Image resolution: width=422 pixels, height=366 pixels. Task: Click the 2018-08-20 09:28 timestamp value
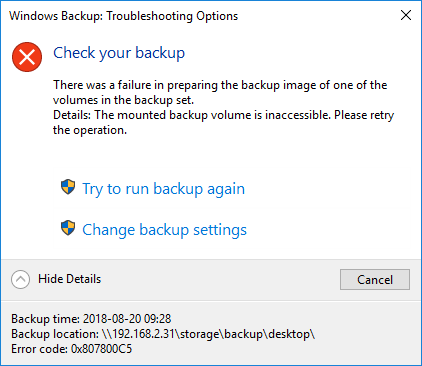(127, 319)
